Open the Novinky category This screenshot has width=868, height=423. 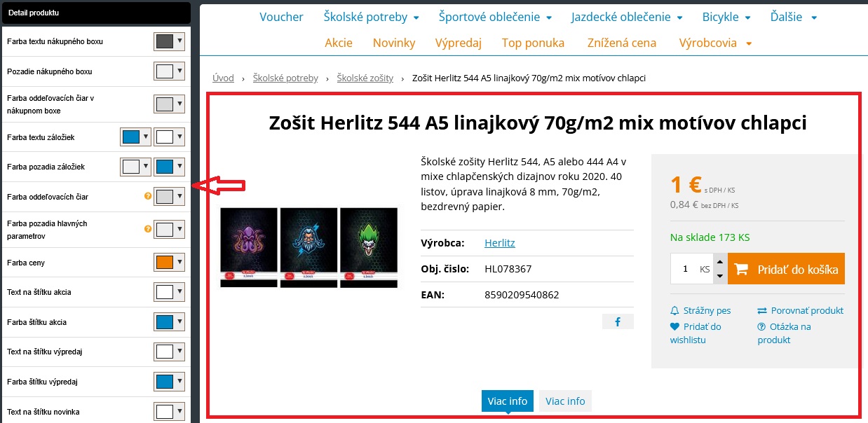click(x=394, y=43)
